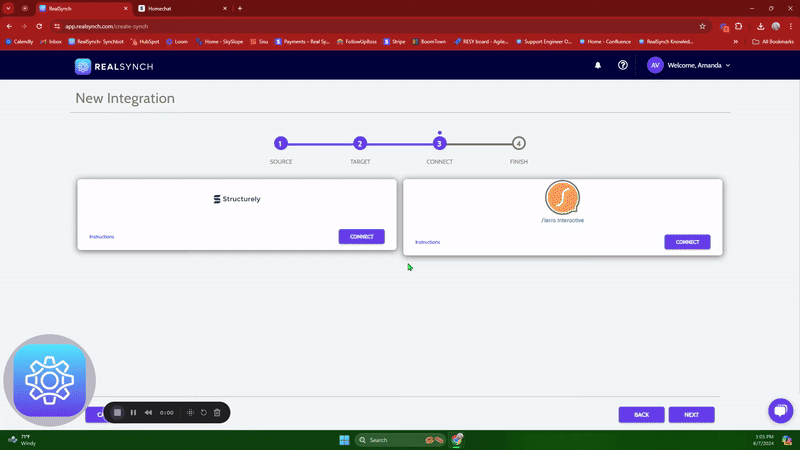Open the Home - Confluence bookmark

pyautogui.click(x=605, y=42)
